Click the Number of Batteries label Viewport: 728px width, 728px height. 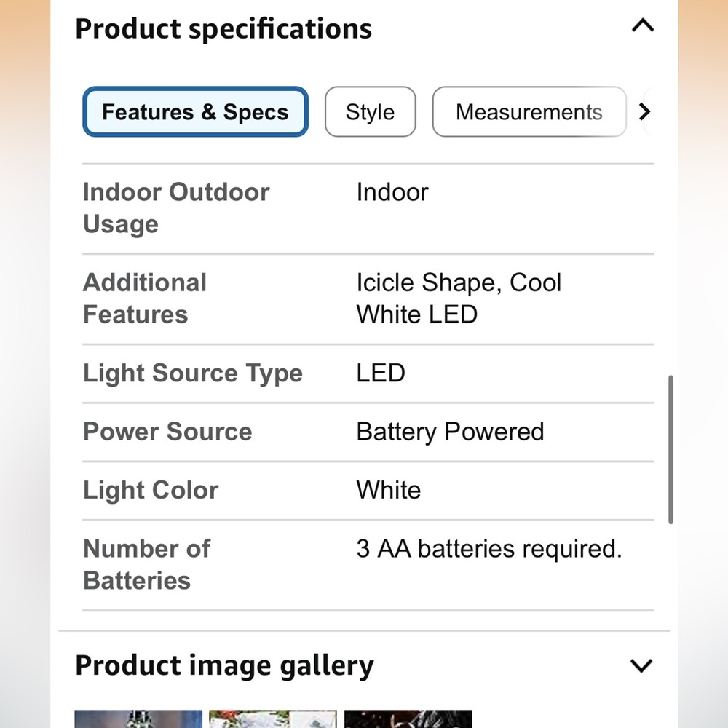[147, 565]
